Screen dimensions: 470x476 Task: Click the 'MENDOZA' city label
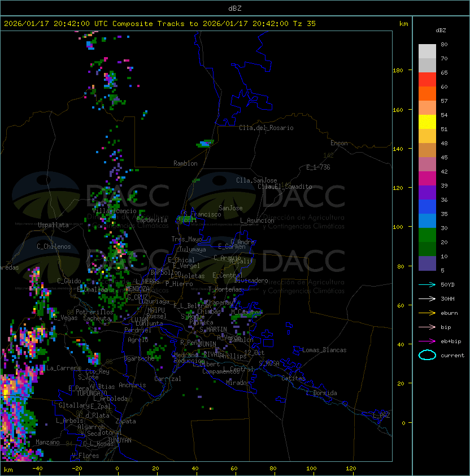tap(137, 289)
